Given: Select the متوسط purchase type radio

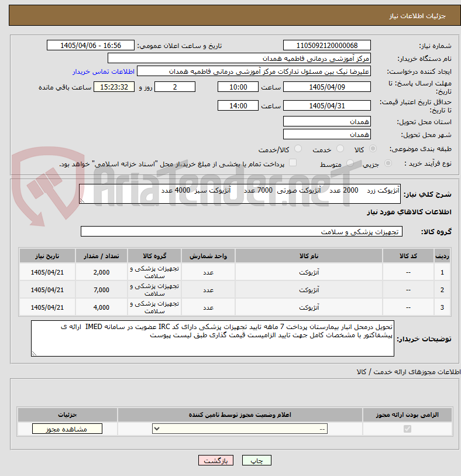Looking at the screenshot, I should coord(350,163).
